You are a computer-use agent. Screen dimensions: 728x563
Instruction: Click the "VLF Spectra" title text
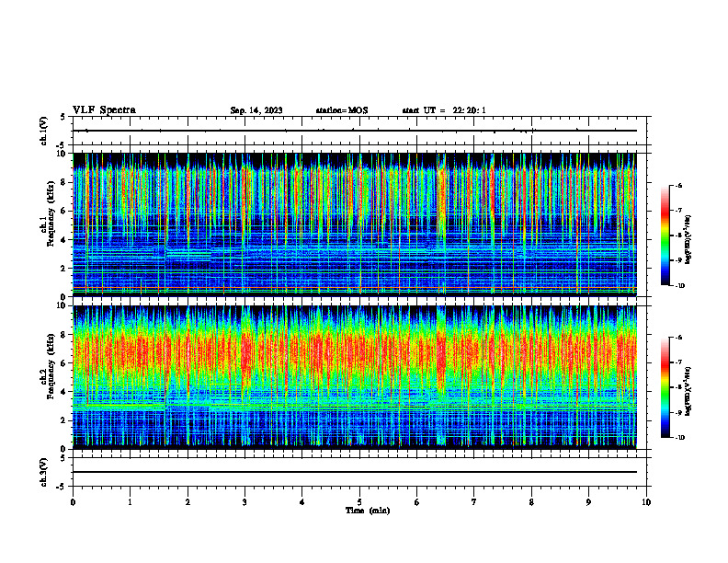coord(104,110)
